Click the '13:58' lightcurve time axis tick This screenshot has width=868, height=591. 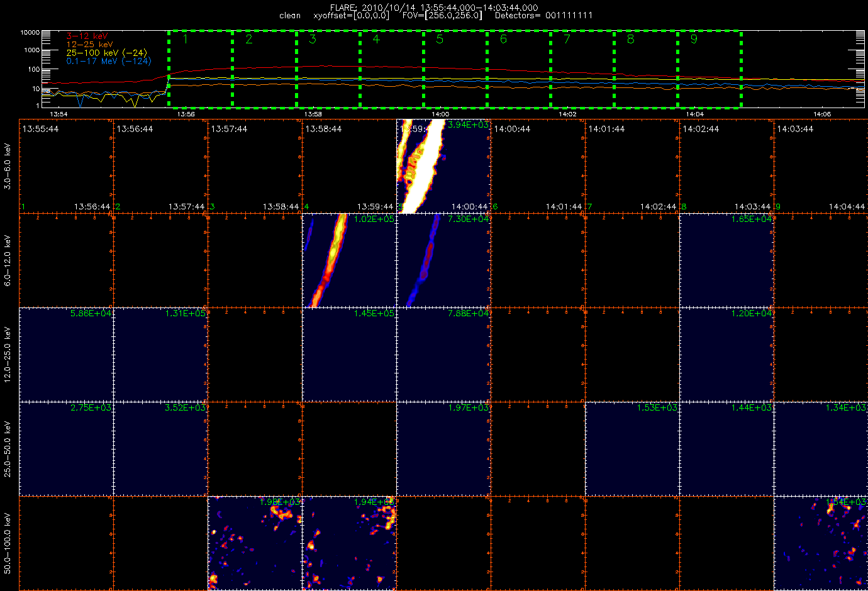[313, 114]
